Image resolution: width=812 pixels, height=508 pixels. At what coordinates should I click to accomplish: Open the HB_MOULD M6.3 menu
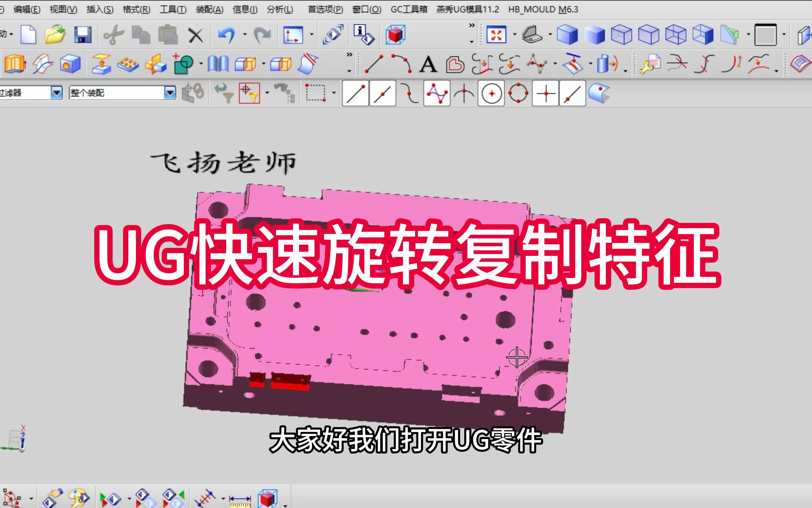[x=543, y=9]
